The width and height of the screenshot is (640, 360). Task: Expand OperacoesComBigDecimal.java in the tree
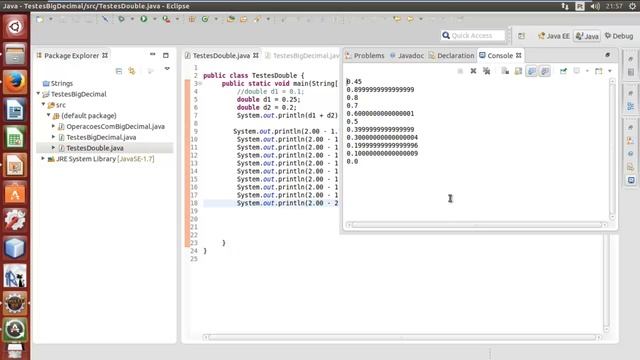[53, 126]
